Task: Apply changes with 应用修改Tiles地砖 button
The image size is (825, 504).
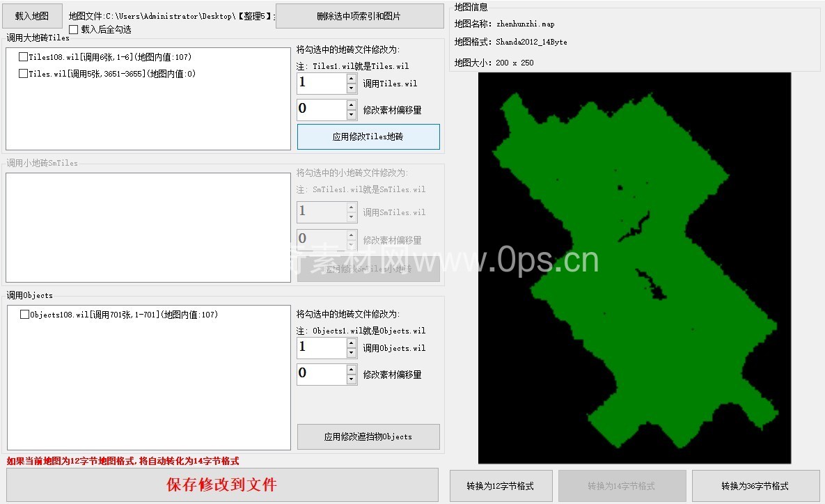Action: point(368,137)
